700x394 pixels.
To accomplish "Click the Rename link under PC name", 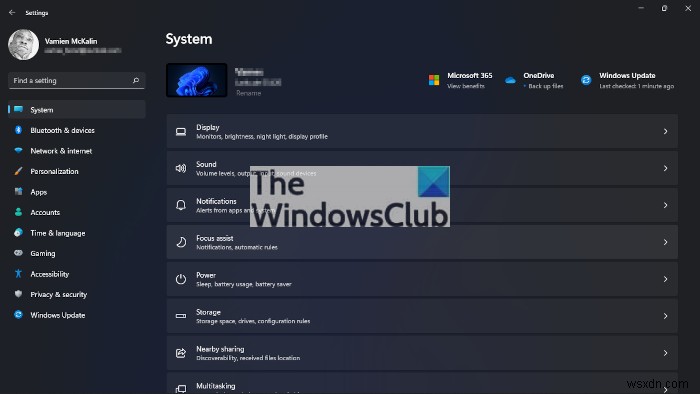I will [x=248, y=93].
